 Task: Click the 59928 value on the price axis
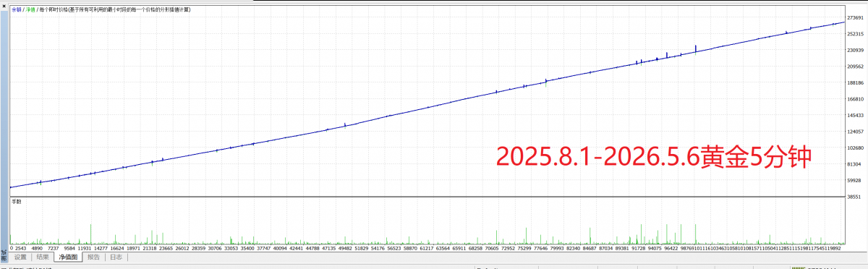click(x=855, y=181)
